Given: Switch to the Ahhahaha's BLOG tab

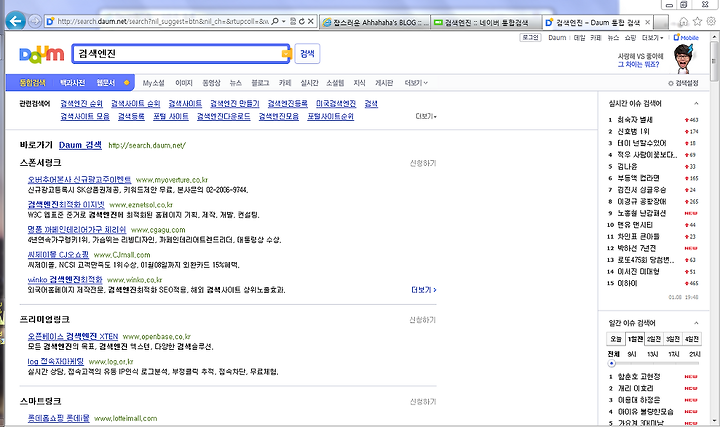Looking at the screenshot, I should (375, 22).
